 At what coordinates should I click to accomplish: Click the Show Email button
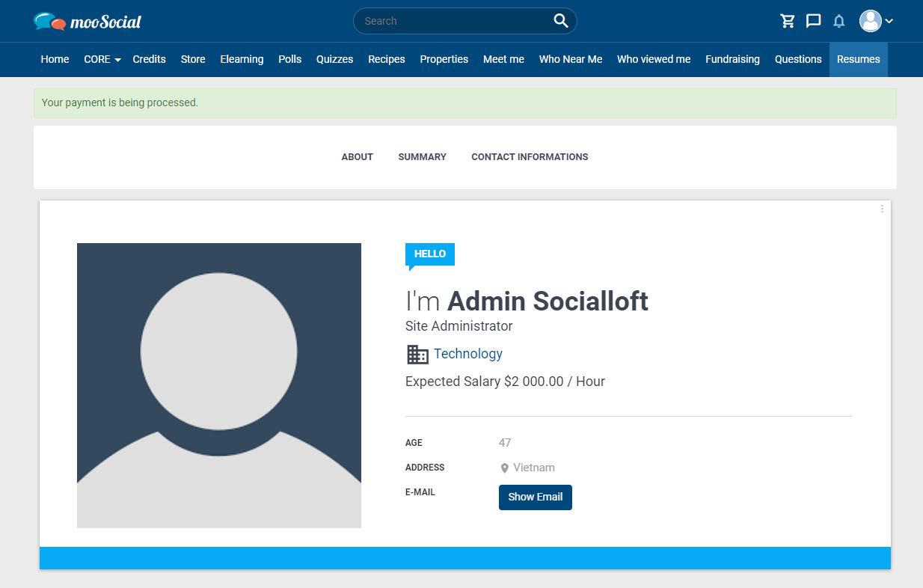point(536,497)
